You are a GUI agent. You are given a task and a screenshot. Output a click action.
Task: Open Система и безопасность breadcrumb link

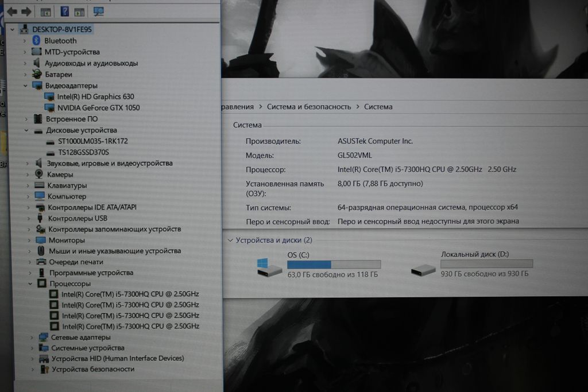[x=308, y=107]
